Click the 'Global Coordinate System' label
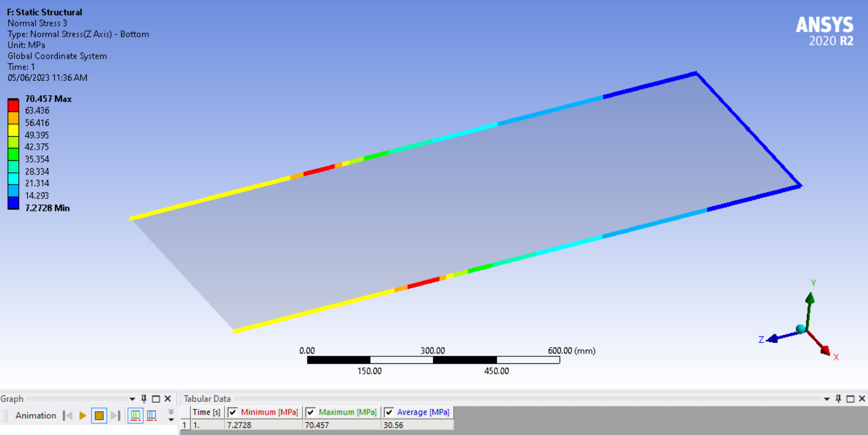 pos(57,56)
